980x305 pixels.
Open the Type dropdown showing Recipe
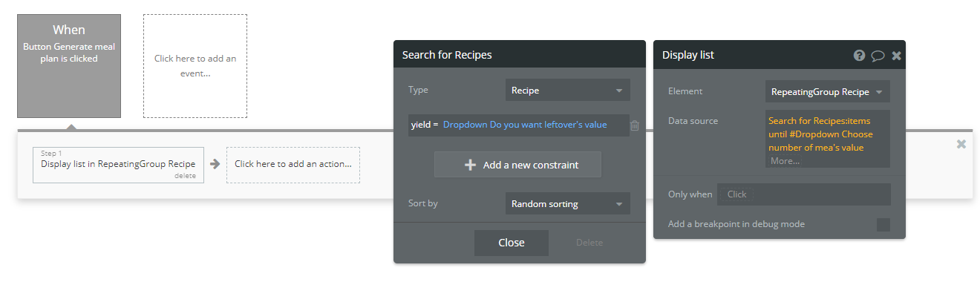point(568,91)
